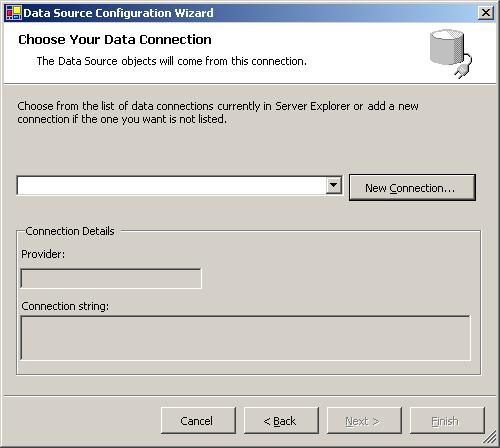Screen dimensions: 500x448
Task: Click the wizard window icon in title bar
Action: (x=14, y=13)
